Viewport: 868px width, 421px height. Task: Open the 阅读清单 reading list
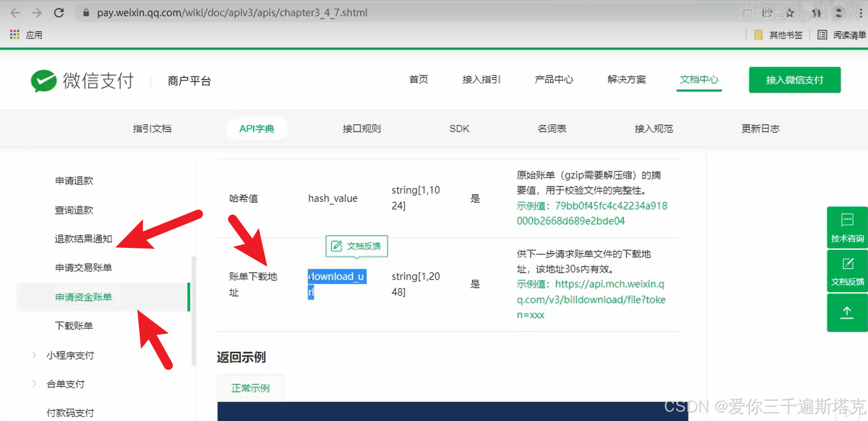click(842, 35)
